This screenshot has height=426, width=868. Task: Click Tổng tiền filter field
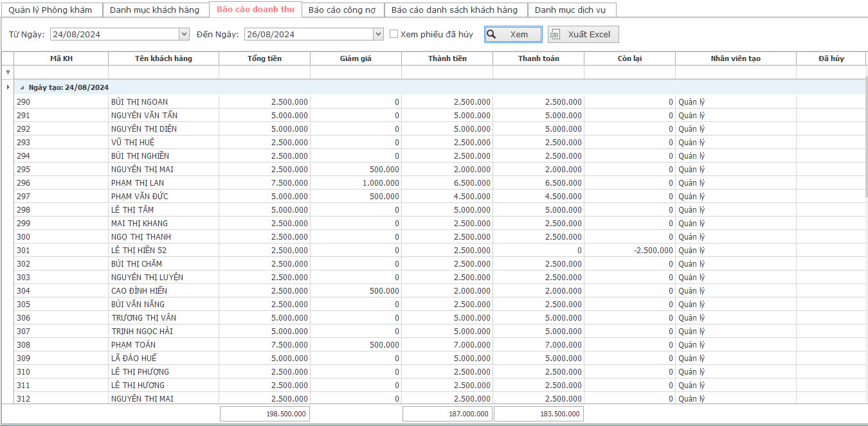264,73
